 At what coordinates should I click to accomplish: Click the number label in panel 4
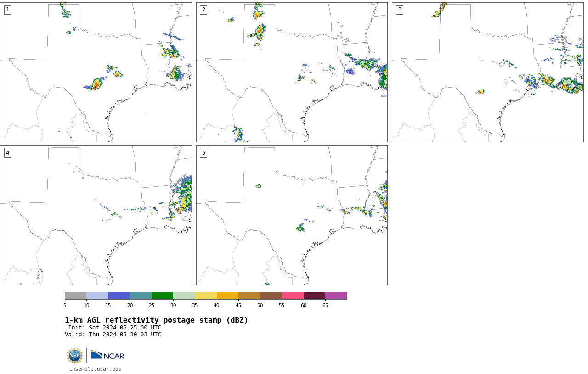[x=7, y=153]
